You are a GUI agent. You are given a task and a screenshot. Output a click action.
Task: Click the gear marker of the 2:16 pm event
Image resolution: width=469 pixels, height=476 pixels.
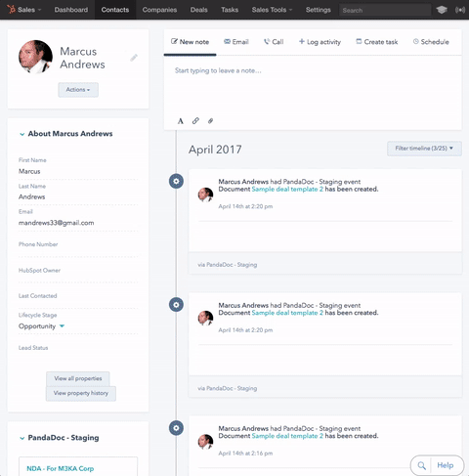point(176,428)
